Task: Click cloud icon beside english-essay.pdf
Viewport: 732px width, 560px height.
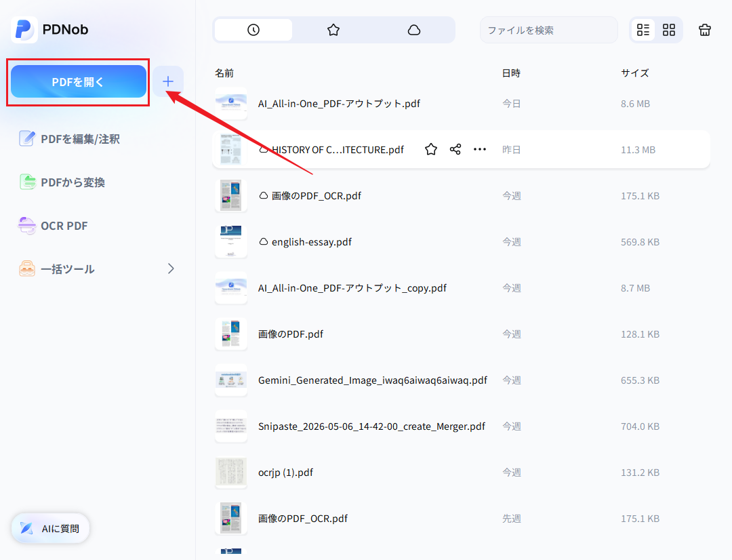Action: [x=264, y=241]
